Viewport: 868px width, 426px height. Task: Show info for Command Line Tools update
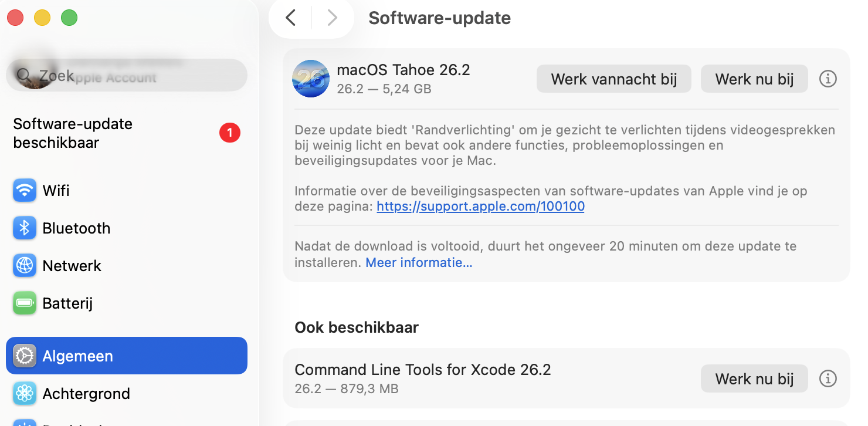(x=828, y=378)
